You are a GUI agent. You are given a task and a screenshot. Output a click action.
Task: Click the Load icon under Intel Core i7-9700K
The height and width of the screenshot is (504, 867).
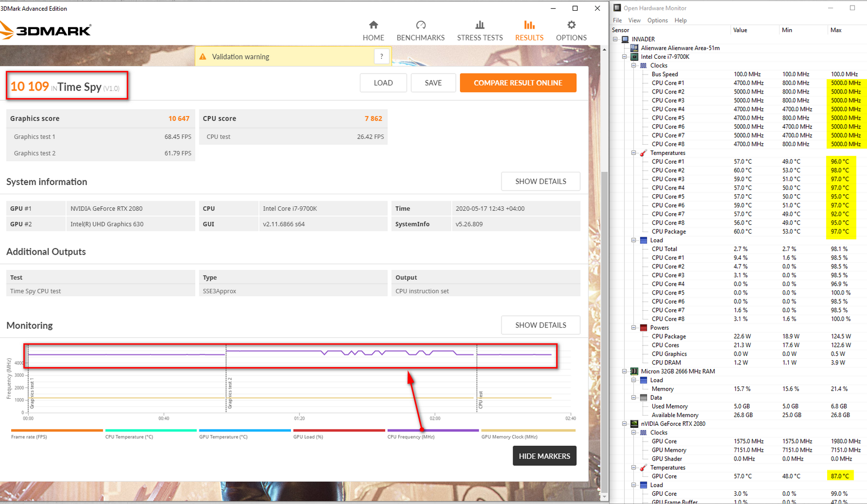[644, 240]
